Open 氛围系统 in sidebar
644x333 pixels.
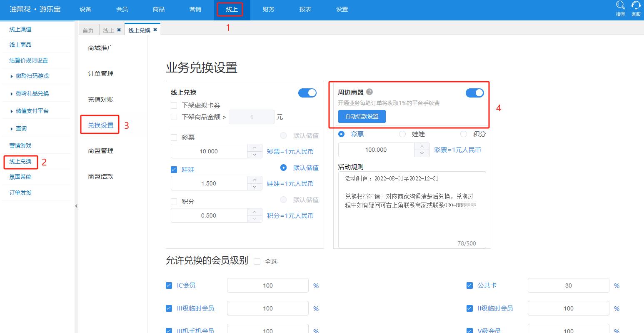[x=20, y=177]
